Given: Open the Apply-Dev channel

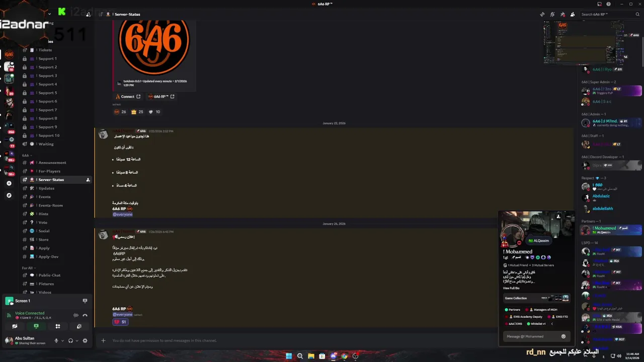Looking at the screenshot, I should [x=56, y=256].
